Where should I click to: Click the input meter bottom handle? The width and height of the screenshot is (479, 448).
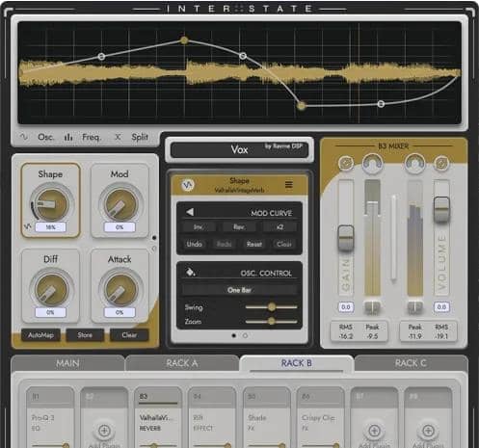click(x=372, y=307)
